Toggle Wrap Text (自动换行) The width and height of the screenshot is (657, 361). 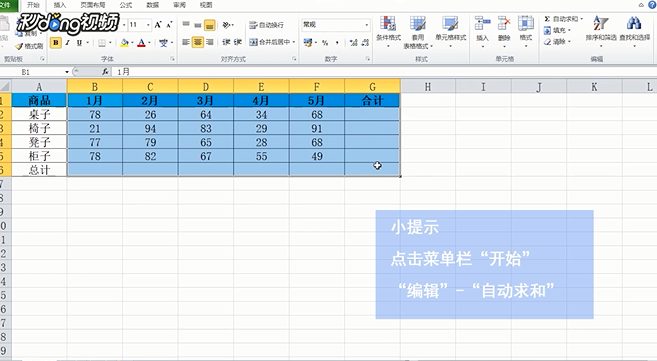pyautogui.click(x=266, y=25)
